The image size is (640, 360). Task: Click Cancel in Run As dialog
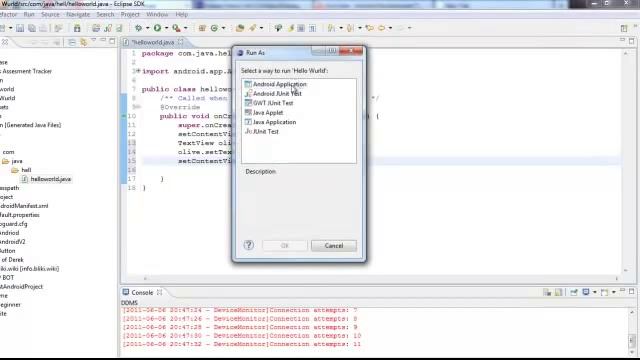(x=334, y=245)
